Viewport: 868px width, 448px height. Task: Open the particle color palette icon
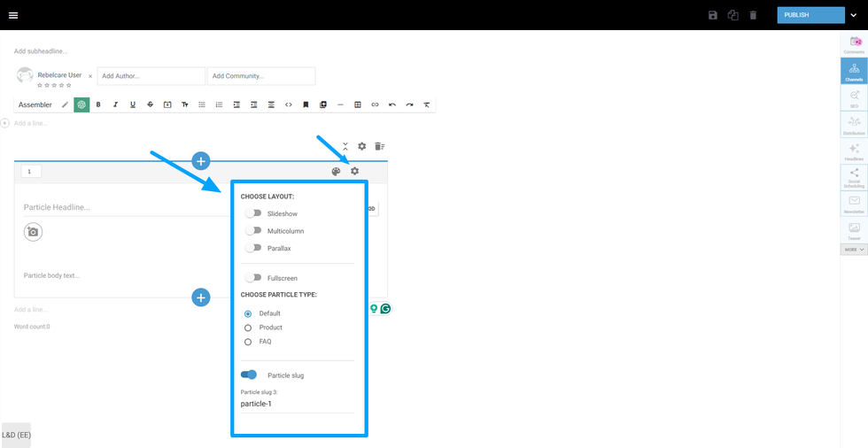click(336, 171)
